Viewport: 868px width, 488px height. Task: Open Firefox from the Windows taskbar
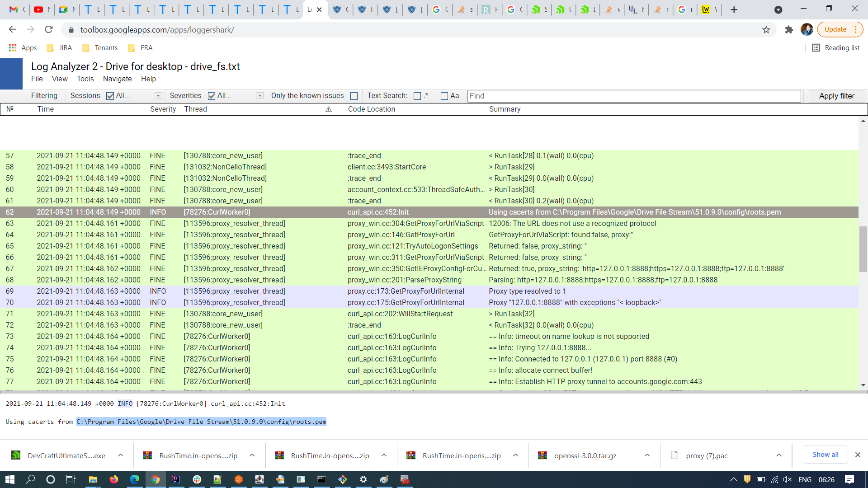113,479
